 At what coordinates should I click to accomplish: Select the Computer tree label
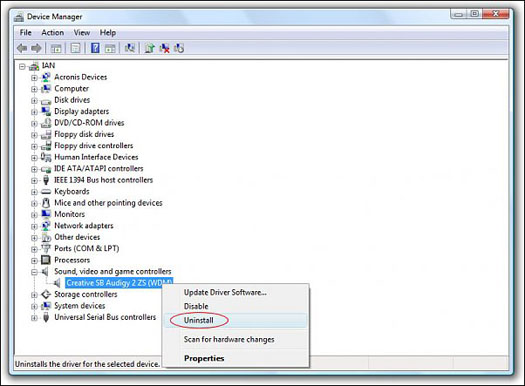71,88
